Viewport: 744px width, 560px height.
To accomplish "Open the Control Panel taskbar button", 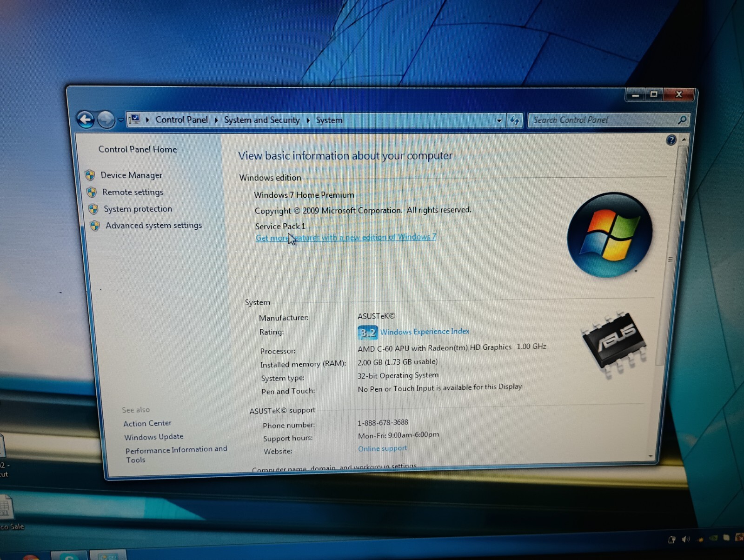I will [108, 555].
